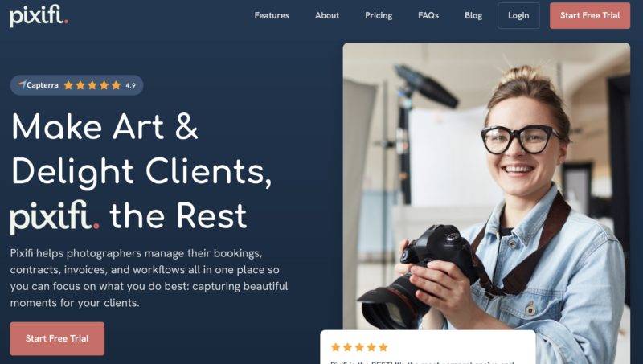The image size is (643, 364).
Task: Click Start Free Trial below description
Action: 57,338
